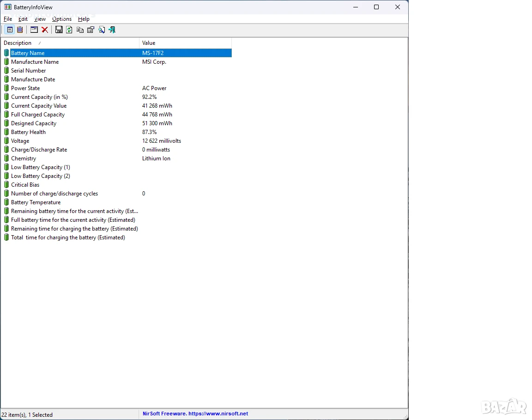The image size is (532, 420).
Task: Select Remaining time for charging the battery
Action: click(117, 229)
